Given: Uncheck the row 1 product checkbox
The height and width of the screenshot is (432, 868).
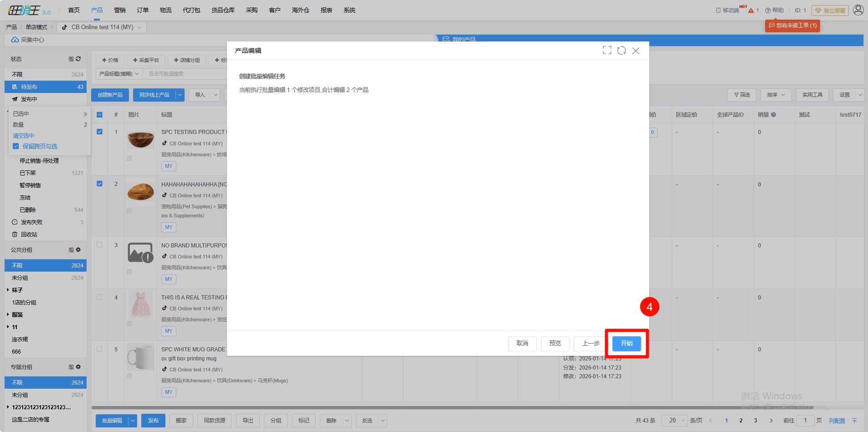Looking at the screenshot, I should pos(100,132).
